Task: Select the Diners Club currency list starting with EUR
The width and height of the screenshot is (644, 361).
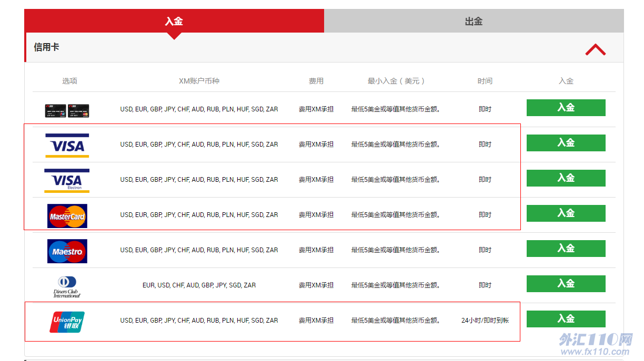Action: tap(199, 285)
